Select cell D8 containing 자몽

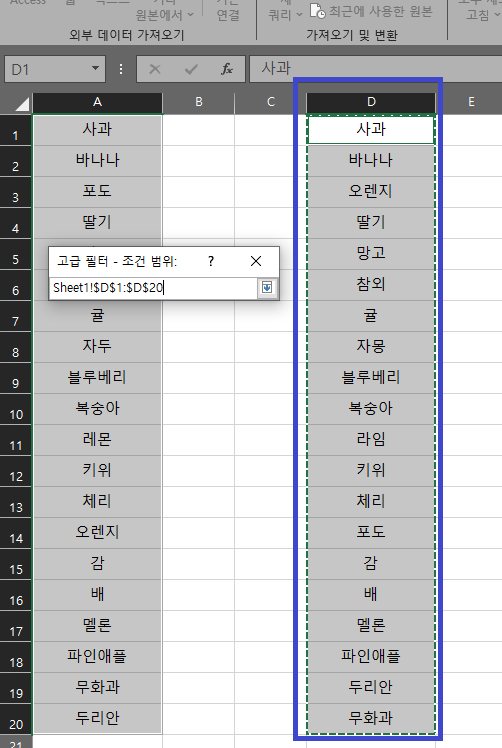[371, 347]
